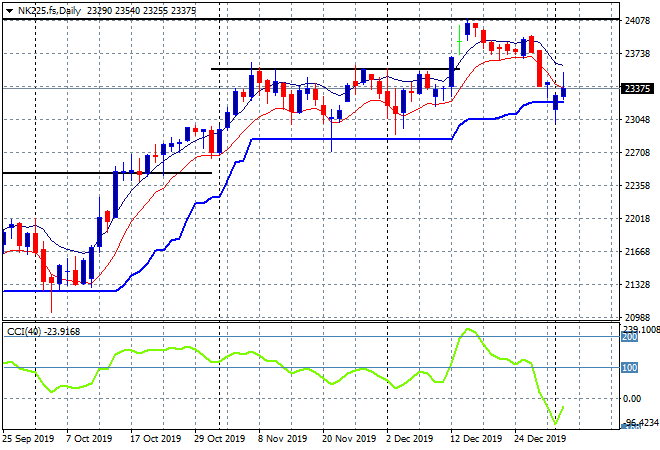Click the CCI 0.00 level label

pos(632,399)
